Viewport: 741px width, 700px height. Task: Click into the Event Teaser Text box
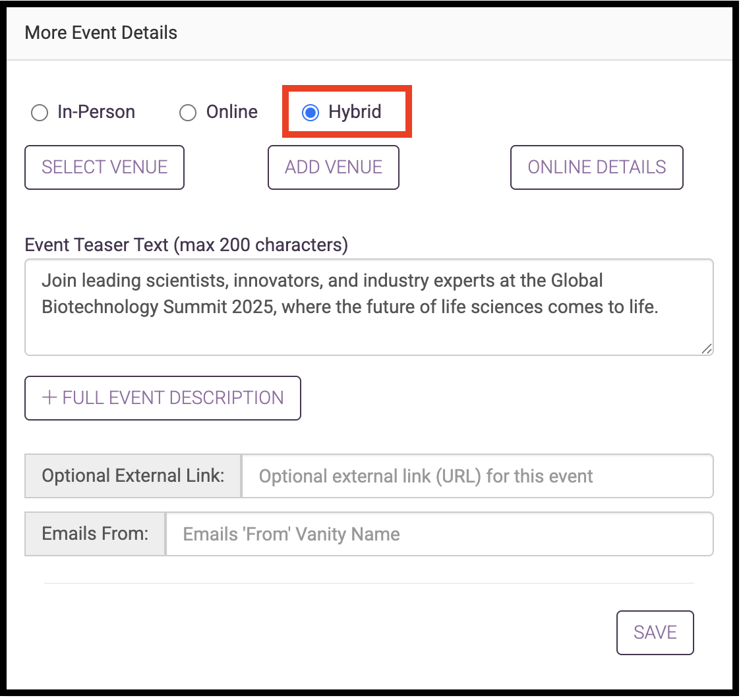[x=369, y=307]
